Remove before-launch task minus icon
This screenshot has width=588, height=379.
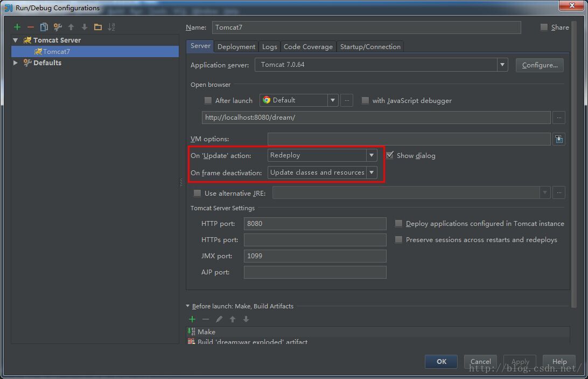coord(206,319)
